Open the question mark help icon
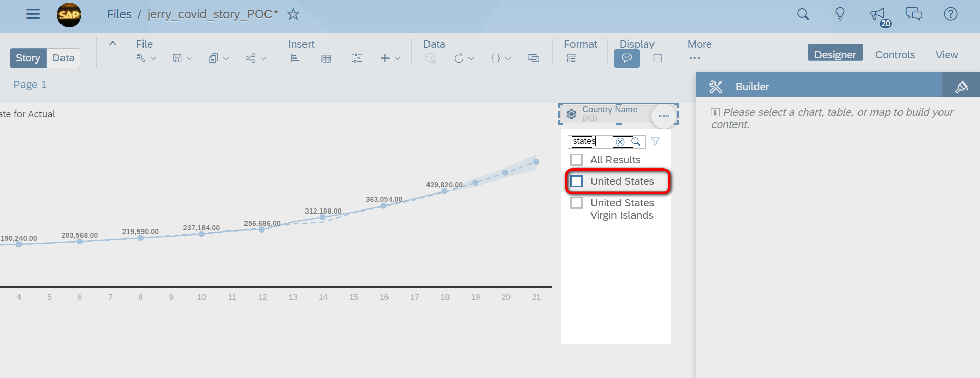This screenshot has height=378, width=980. (x=951, y=14)
